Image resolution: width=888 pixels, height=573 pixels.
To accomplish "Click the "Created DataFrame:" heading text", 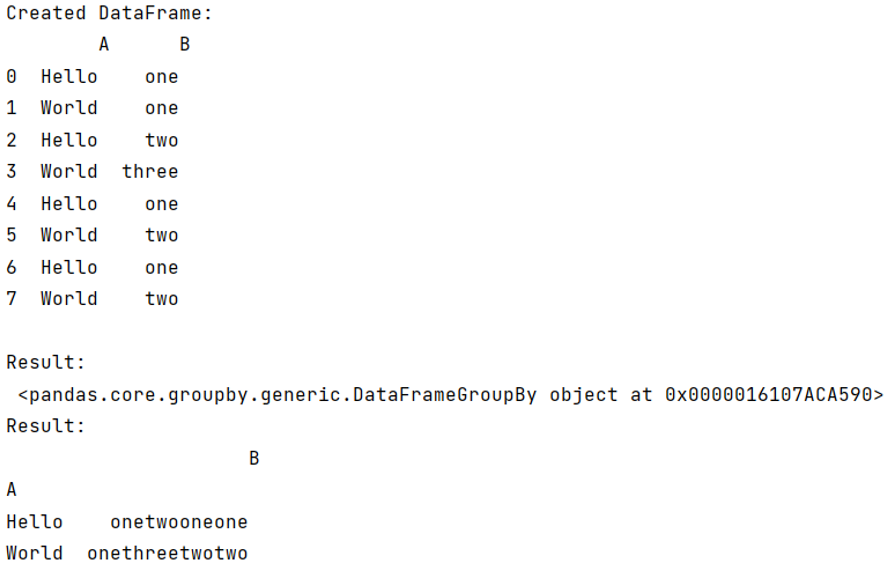I will point(109,14).
